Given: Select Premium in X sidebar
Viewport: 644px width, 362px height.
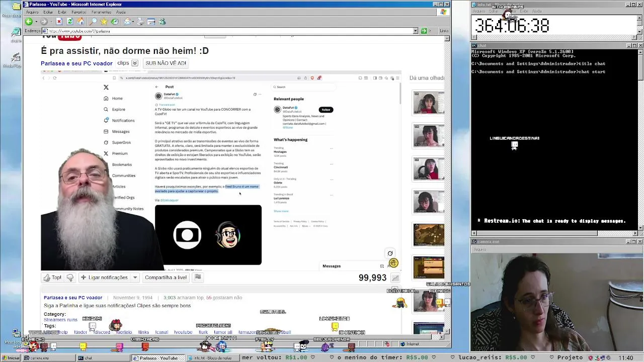Looking at the screenshot, I should 116,153.
